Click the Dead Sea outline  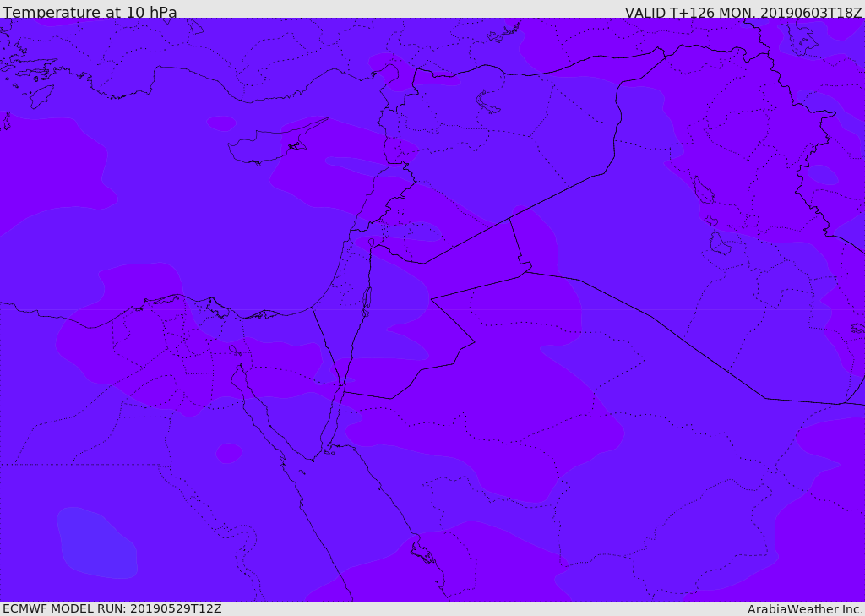click(x=367, y=301)
